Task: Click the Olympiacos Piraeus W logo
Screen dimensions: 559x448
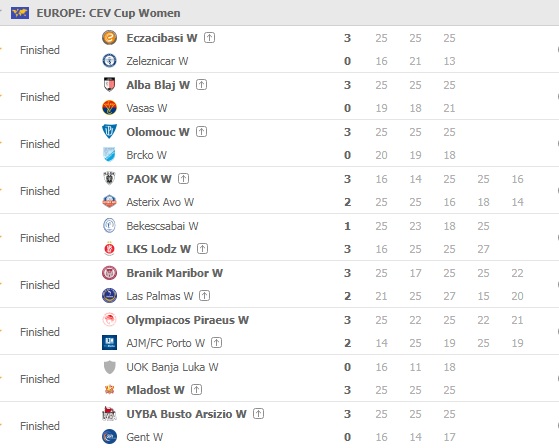Action: (109, 320)
